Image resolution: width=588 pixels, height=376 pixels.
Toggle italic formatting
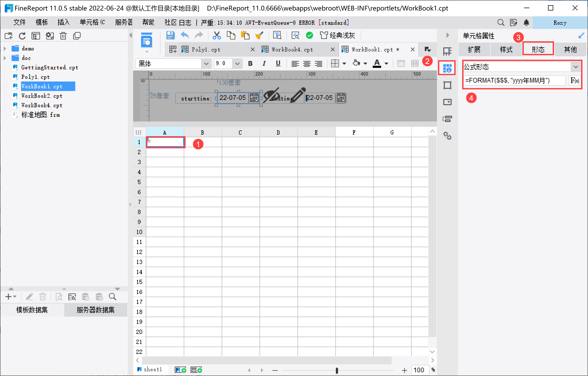coord(264,63)
